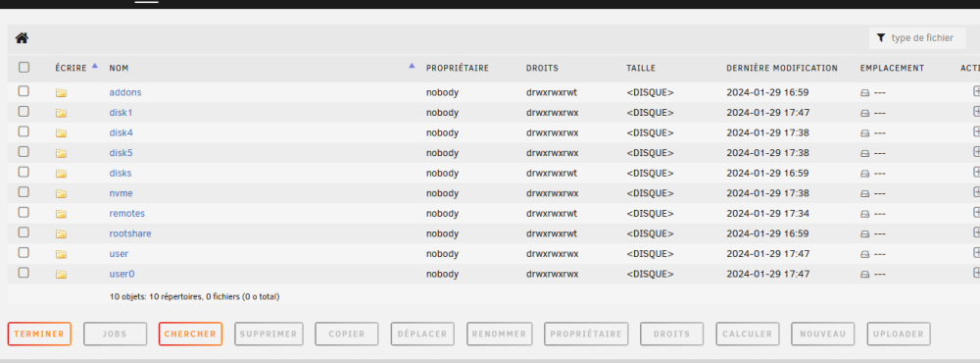Open the user0 folder icon
The width and height of the screenshot is (980, 363).
point(61,274)
